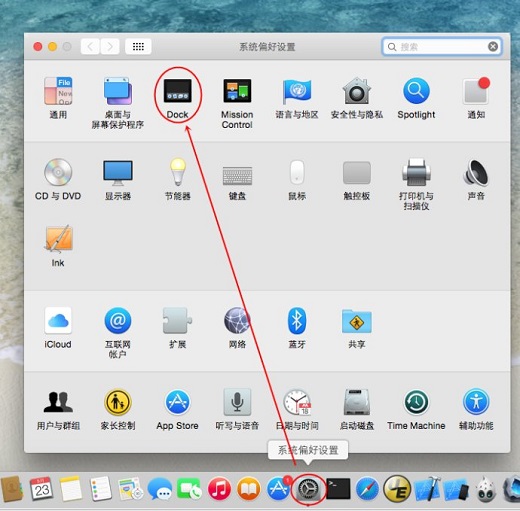Screen dimensions: 520x511
Task: Open Network (网络) preferences pane
Action: coord(237,328)
